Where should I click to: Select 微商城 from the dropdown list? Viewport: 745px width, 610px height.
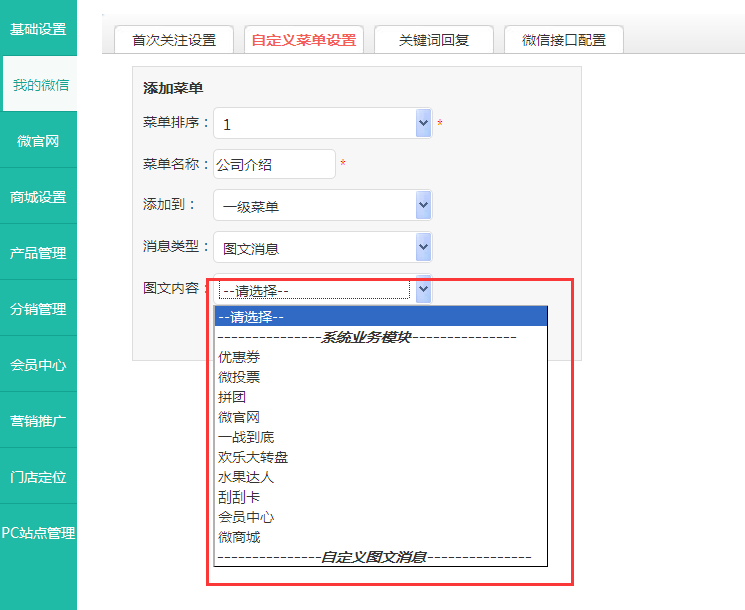point(239,537)
